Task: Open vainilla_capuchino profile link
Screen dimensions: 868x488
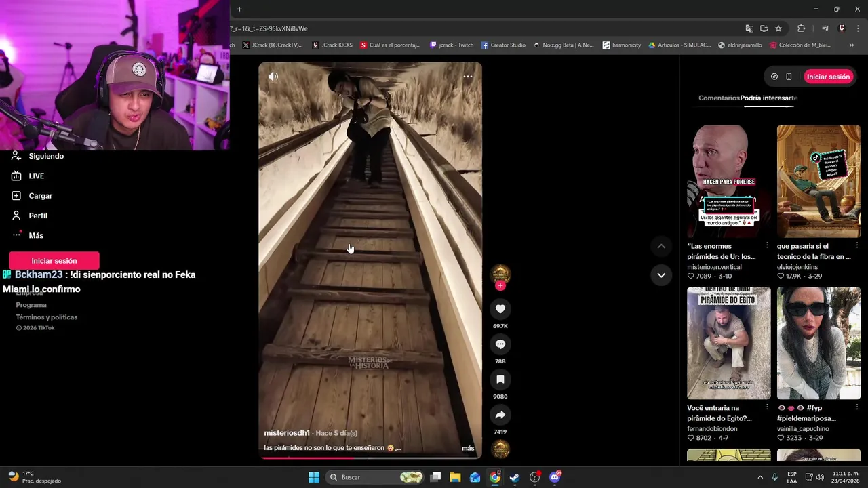Action: 803,429
